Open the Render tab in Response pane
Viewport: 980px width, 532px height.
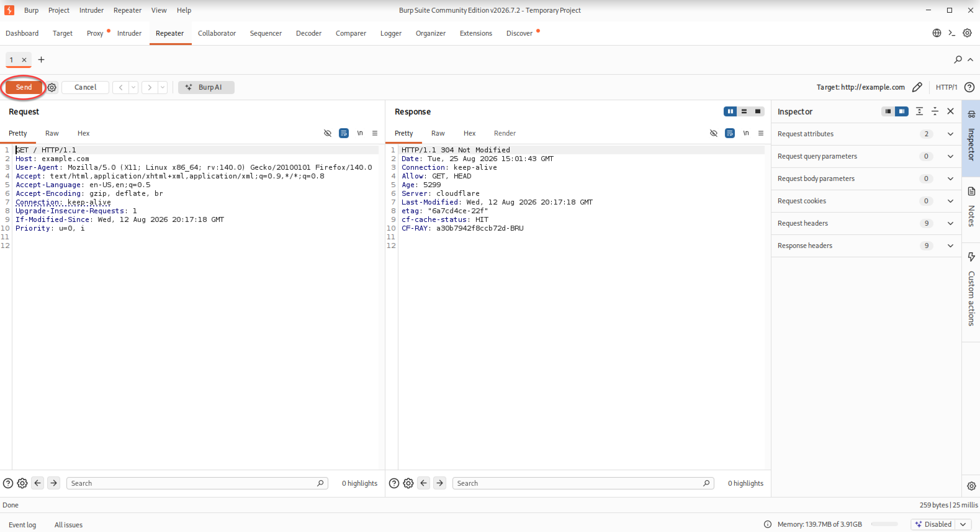click(505, 133)
